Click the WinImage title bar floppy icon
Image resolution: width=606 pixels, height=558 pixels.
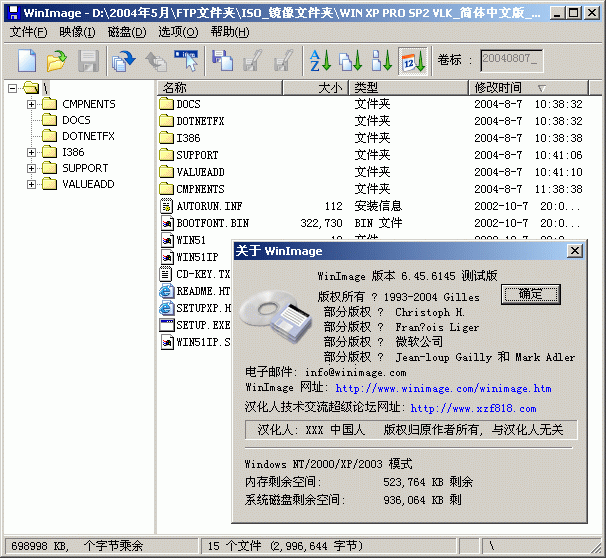click(x=14, y=13)
